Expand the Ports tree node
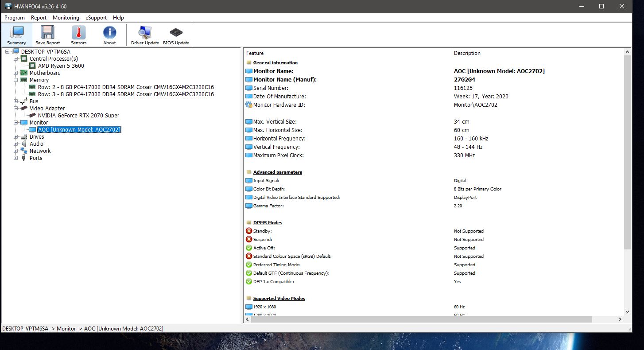This screenshot has width=644, height=350. [x=16, y=158]
